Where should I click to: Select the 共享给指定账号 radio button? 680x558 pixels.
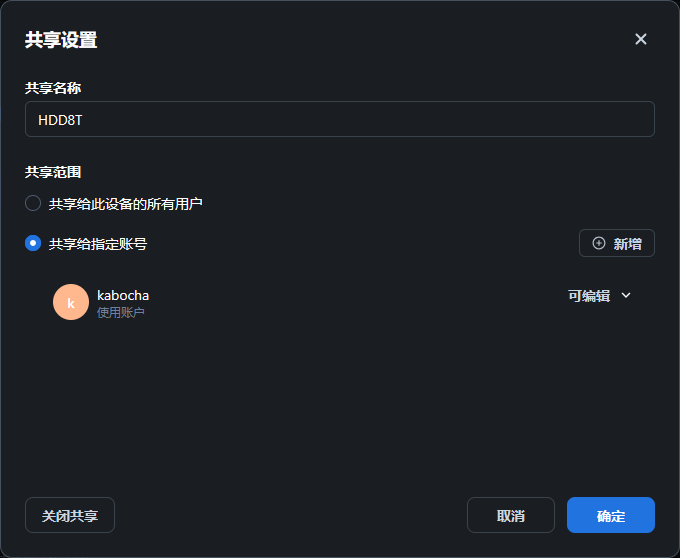33,243
